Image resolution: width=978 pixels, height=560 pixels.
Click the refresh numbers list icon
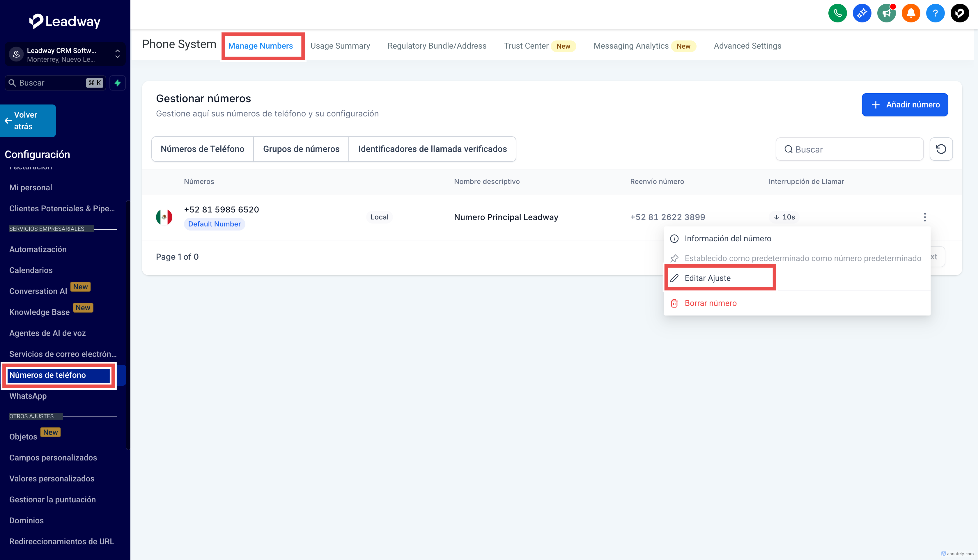pos(941,149)
